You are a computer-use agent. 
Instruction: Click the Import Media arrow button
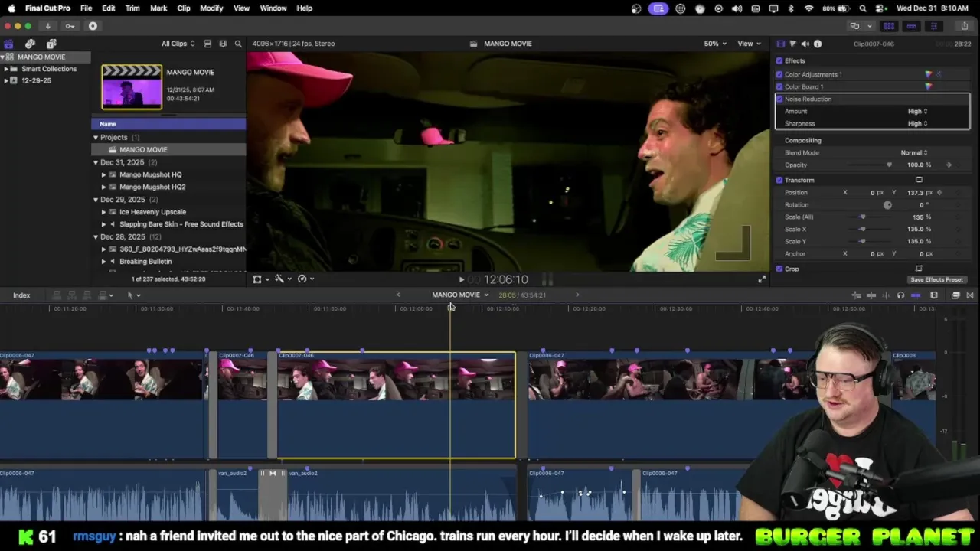[x=47, y=26]
